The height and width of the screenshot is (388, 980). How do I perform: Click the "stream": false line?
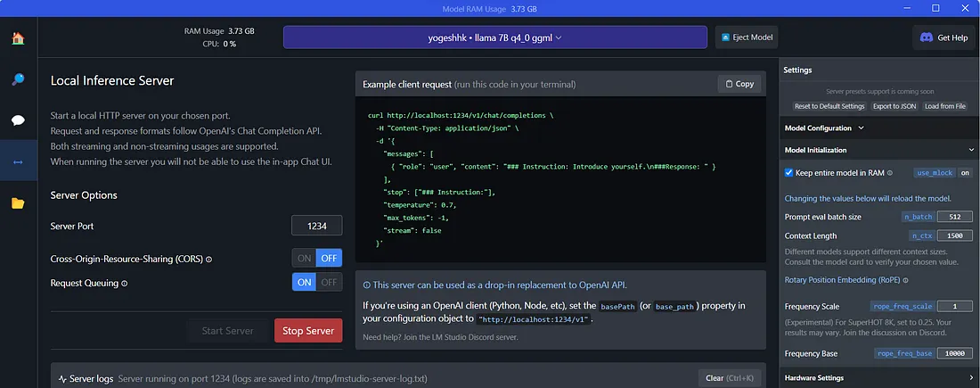(412, 230)
